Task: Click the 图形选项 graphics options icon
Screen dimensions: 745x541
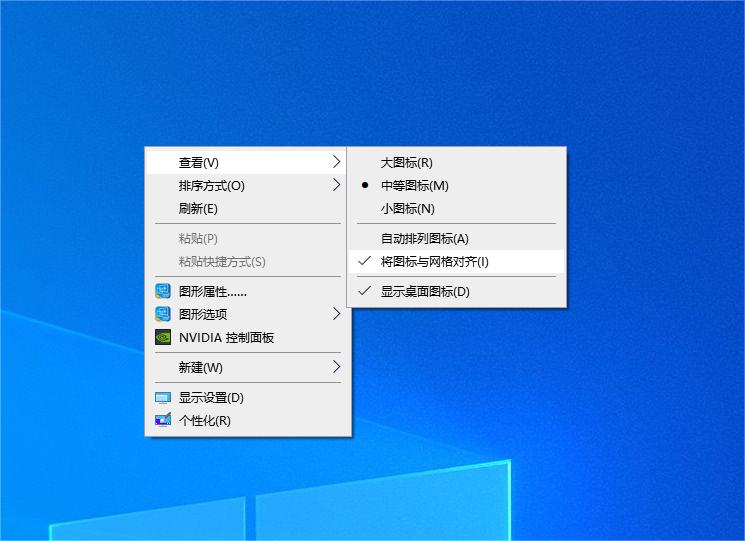Action: [x=163, y=315]
